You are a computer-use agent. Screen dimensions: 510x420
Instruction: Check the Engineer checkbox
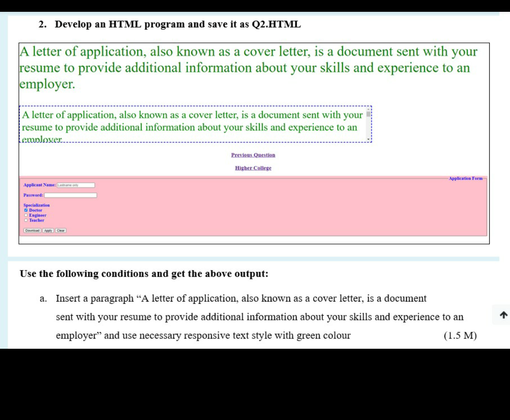[x=25, y=215]
